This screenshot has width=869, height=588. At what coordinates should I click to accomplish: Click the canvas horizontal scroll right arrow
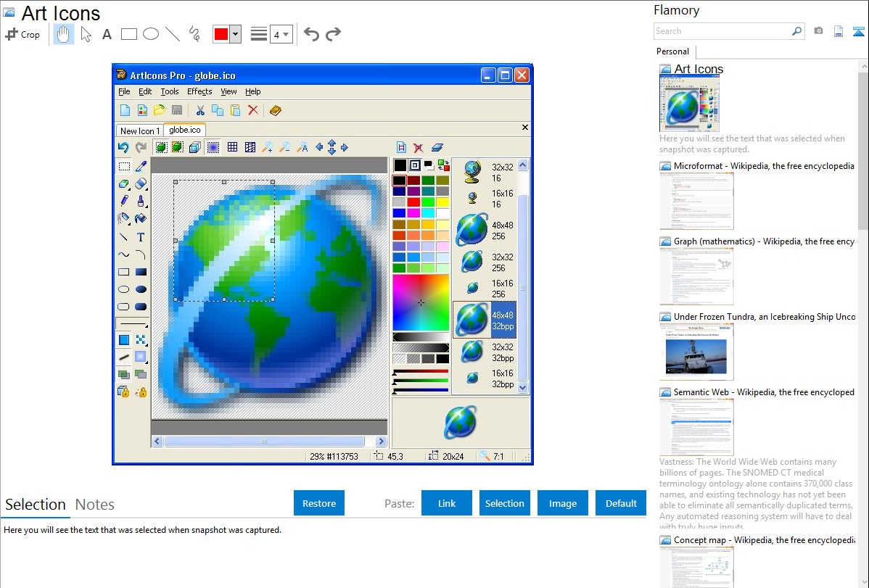click(x=381, y=442)
